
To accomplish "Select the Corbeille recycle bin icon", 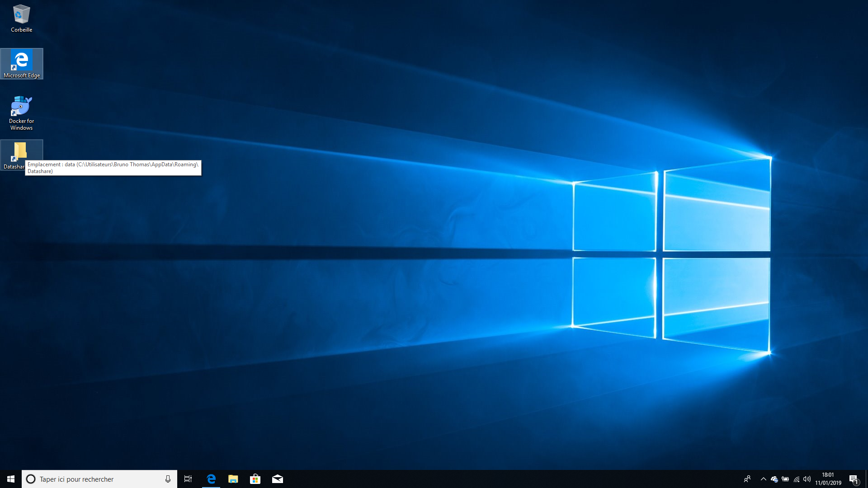I will click(x=21, y=18).
